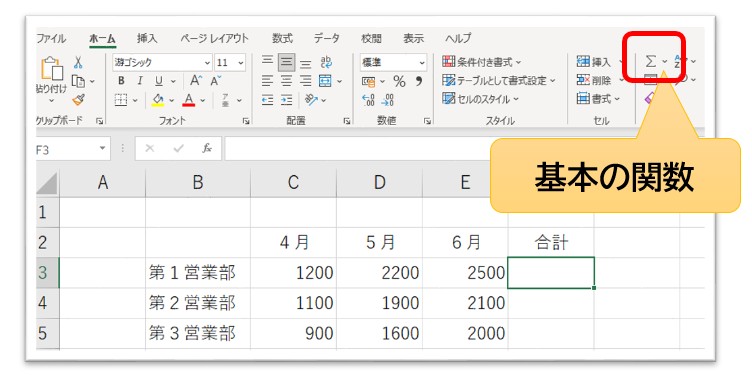Viewport: 752px width, 380px height.
Task: Open the 数値 group dialog launcher
Action: click(x=427, y=122)
